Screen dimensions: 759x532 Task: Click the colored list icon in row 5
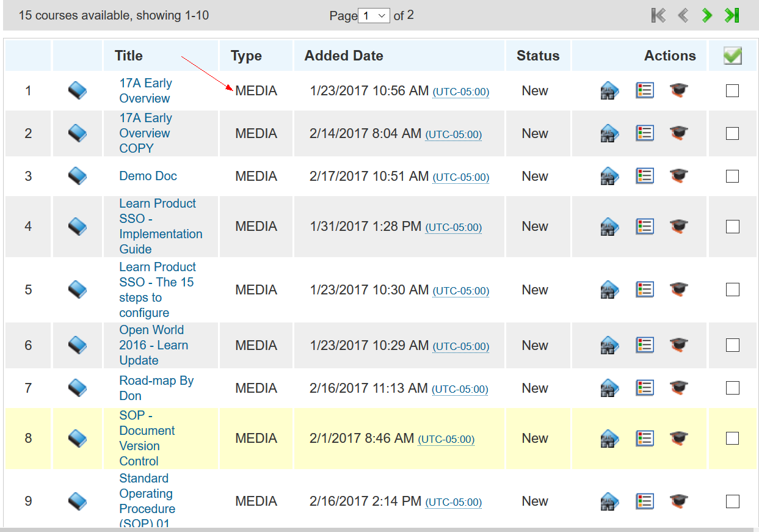coord(645,289)
